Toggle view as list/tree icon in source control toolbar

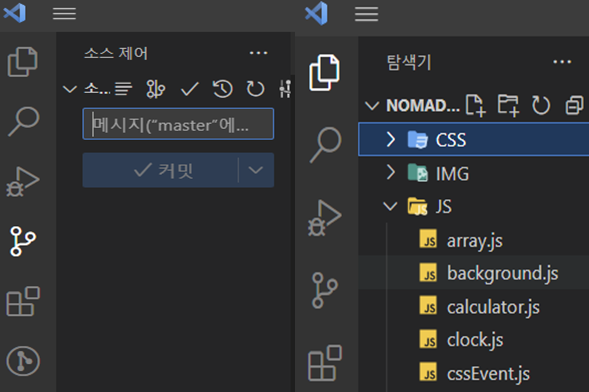click(123, 89)
